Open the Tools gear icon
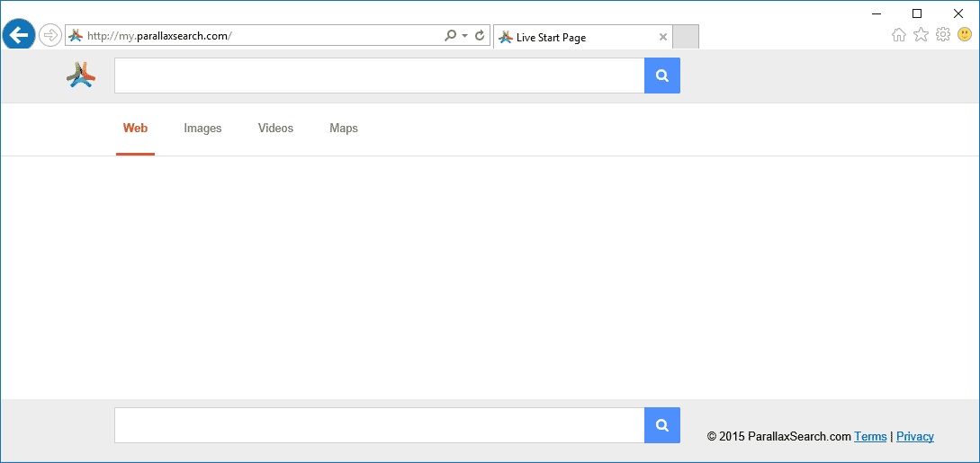The image size is (980, 463). (942, 35)
